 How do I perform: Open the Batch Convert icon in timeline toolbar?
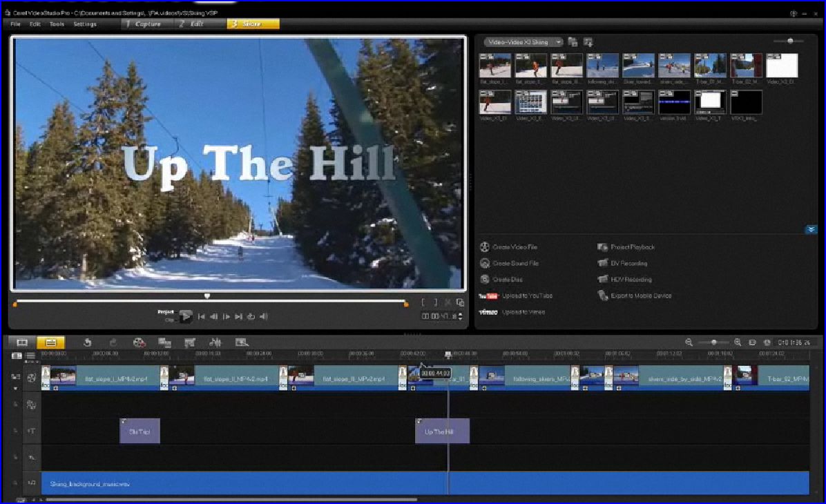click(165, 343)
